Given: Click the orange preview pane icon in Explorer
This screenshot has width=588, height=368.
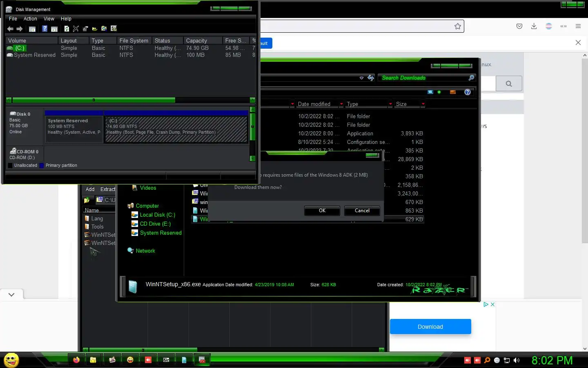Looking at the screenshot, I should (452, 92).
